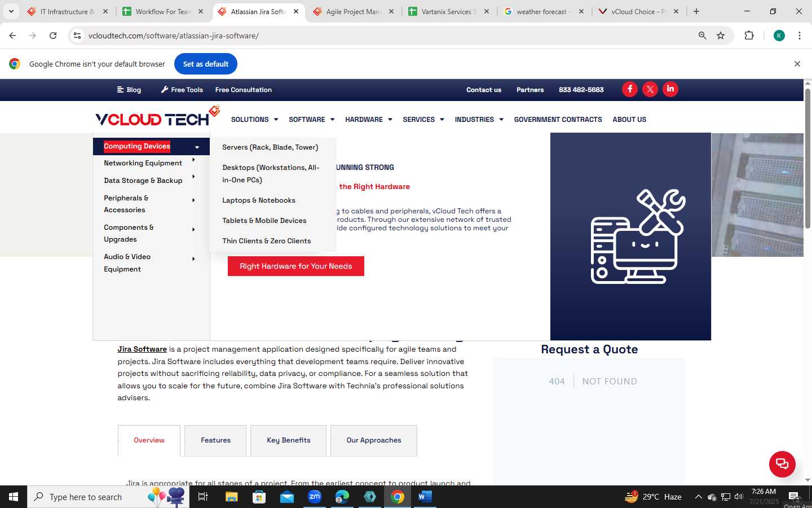
Task: Choose Tablets & Mobile Devices
Action: [x=264, y=221]
